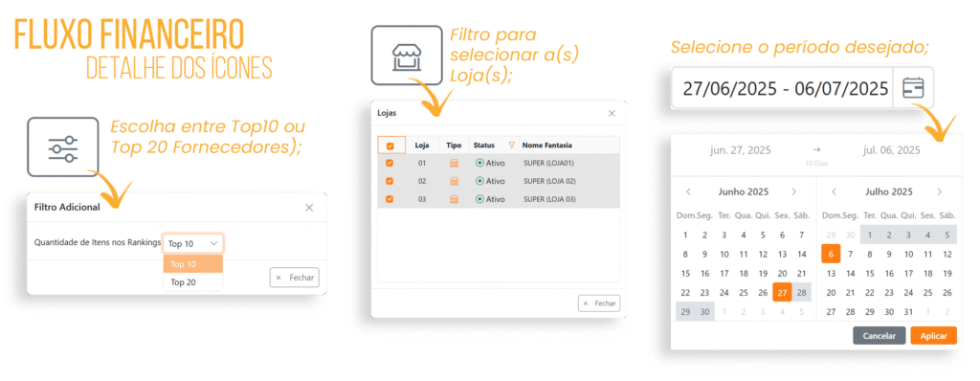Viewport: 980px width, 381px height.
Task: Click the Julho 2025 month title
Action: pos(889,192)
